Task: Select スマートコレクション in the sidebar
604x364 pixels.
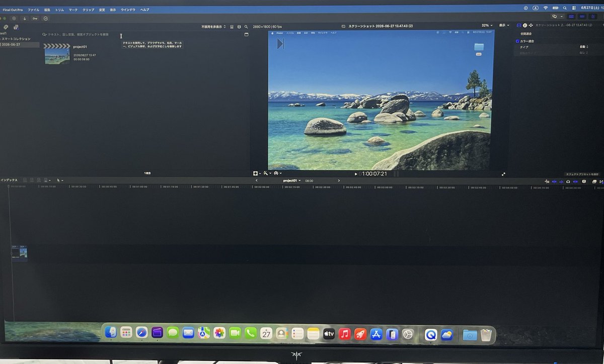Action: click(16, 39)
